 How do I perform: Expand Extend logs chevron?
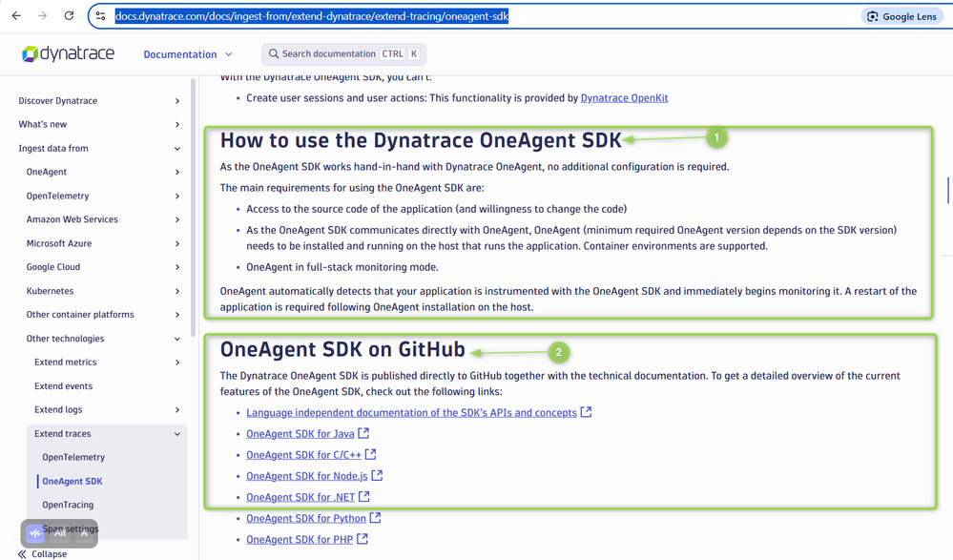click(177, 410)
